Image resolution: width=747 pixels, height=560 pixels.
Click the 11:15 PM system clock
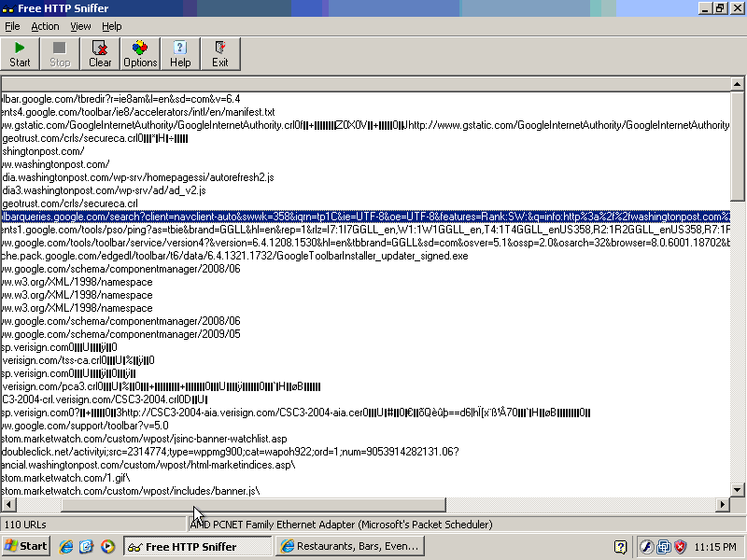click(715, 547)
